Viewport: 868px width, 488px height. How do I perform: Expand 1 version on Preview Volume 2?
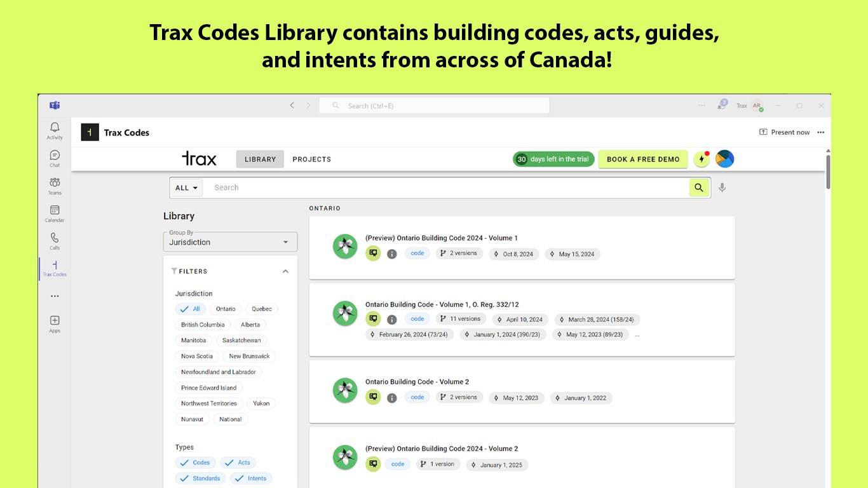pyautogui.click(x=438, y=464)
